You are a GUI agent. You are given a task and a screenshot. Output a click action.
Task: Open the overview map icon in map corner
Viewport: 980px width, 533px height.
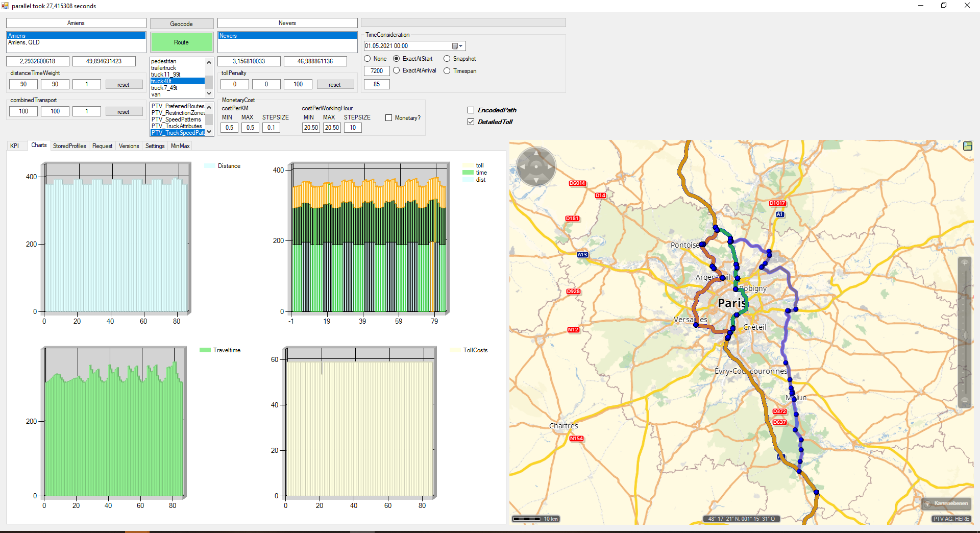click(967, 147)
